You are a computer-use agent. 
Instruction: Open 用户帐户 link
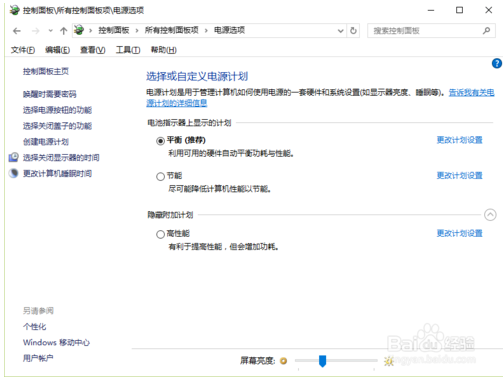coord(38,358)
